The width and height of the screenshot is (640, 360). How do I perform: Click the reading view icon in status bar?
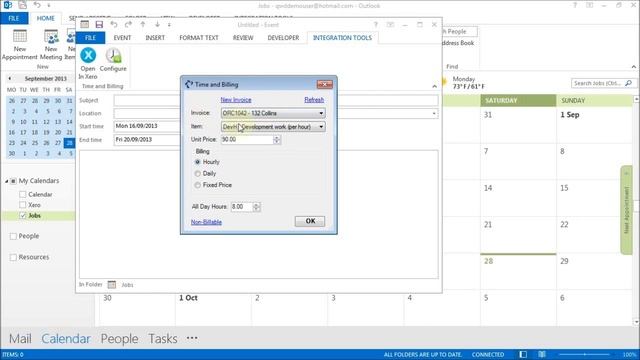542,354
